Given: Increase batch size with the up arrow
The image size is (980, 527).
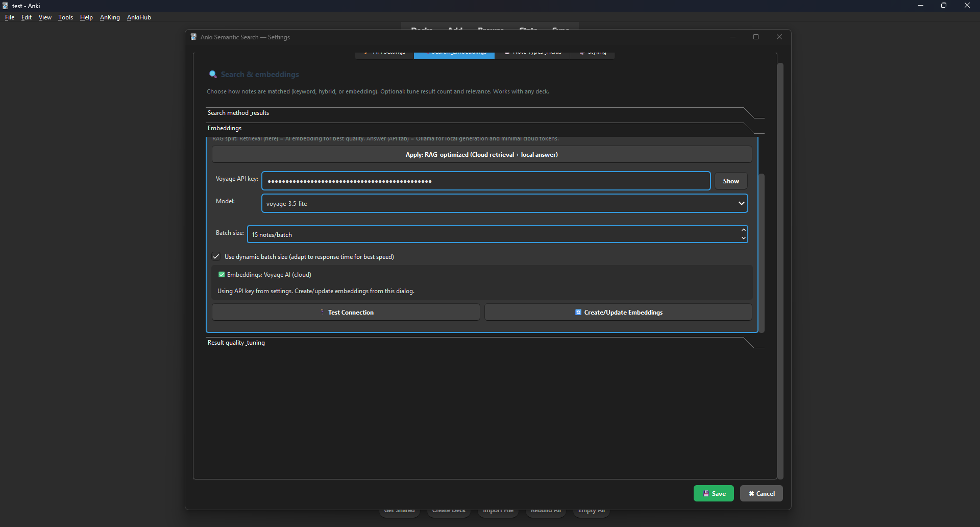Looking at the screenshot, I should pos(743,230).
